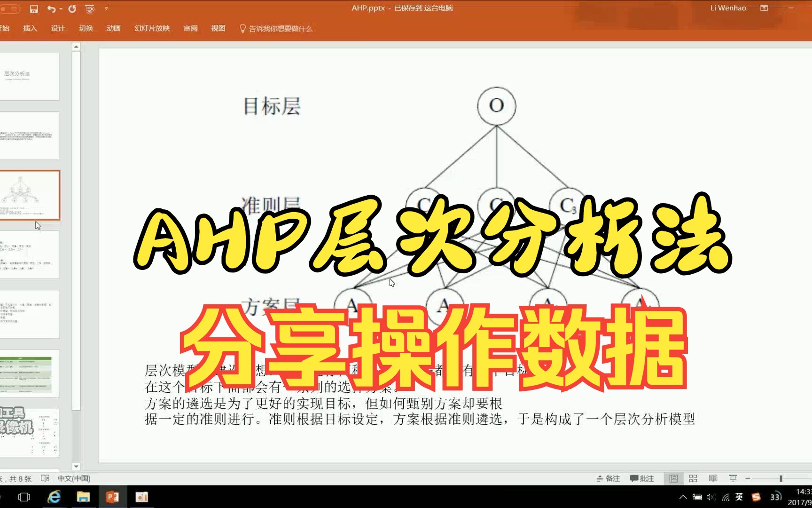Open the undo history dropdown arrow
This screenshot has height=508, width=812.
click(x=61, y=8)
